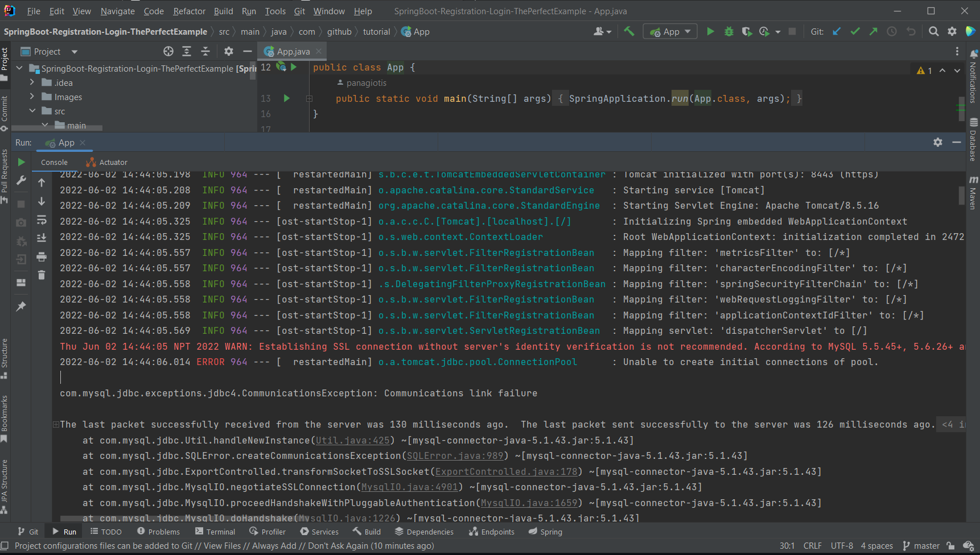
Task: Toggle soft-wrap in the console
Action: (x=41, y=221)
